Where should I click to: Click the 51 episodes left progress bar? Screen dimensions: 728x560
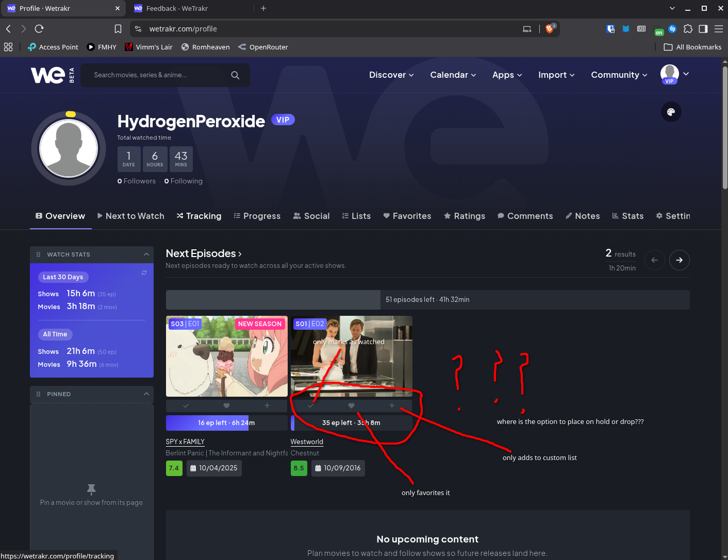click(x=428, y=300)
